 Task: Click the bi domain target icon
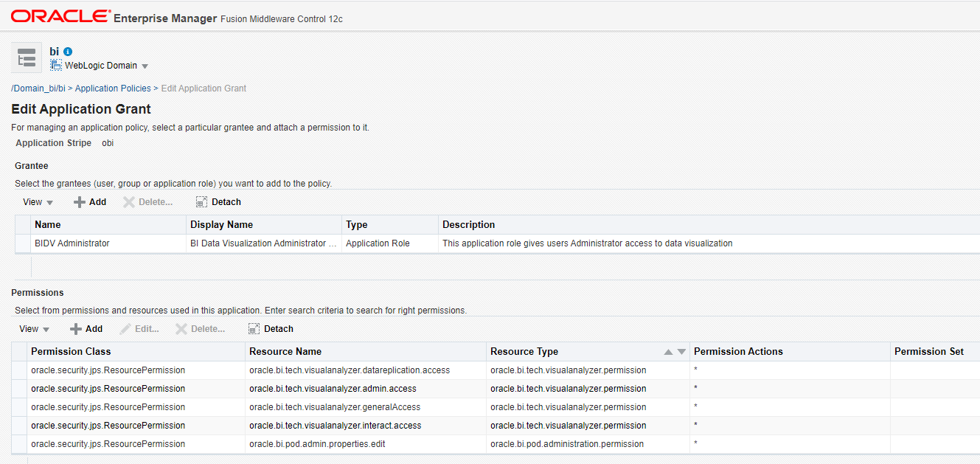(x=27, y=58)
